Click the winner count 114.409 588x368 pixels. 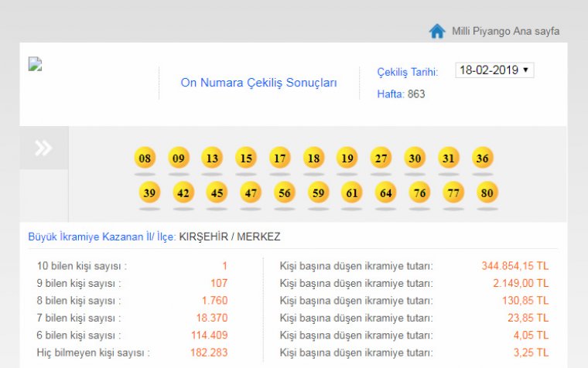(x=209, y=335)
